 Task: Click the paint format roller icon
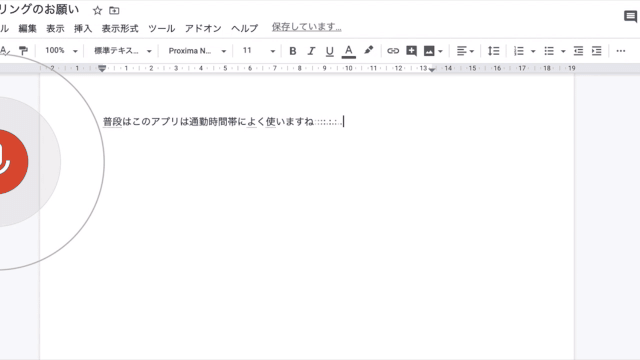[x=23, y=51]
